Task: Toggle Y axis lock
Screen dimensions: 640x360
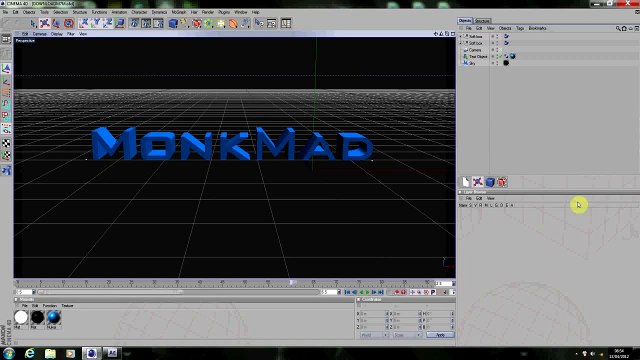Action: 96,23
